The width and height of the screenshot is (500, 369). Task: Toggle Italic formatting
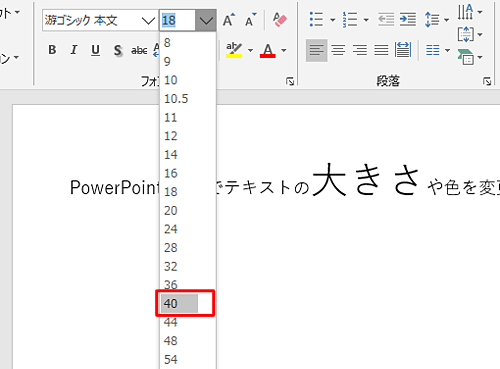tap(74, 50)
